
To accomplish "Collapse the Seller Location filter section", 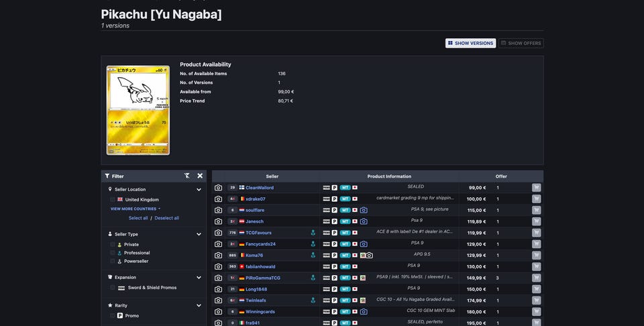I will [199, 190].
